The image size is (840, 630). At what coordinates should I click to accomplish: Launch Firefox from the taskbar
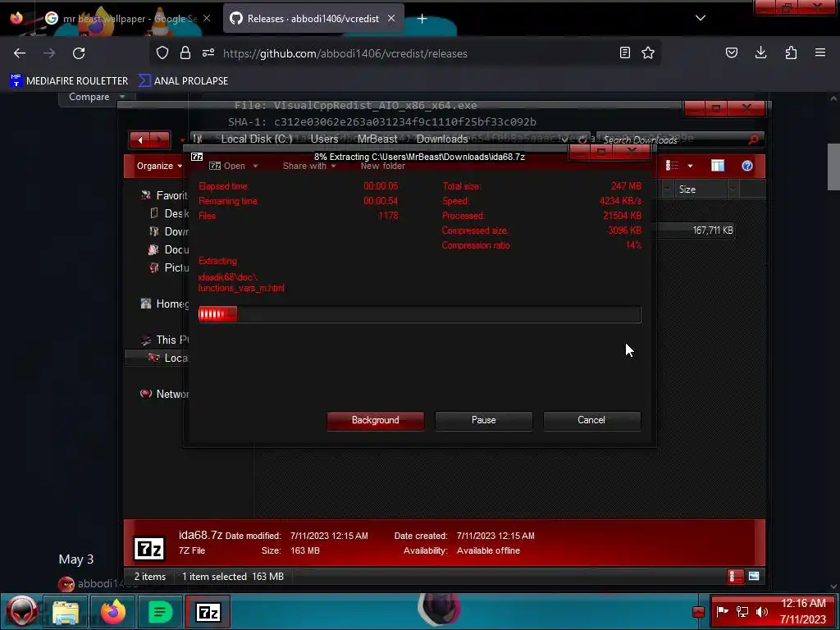[x=112, y=612]
